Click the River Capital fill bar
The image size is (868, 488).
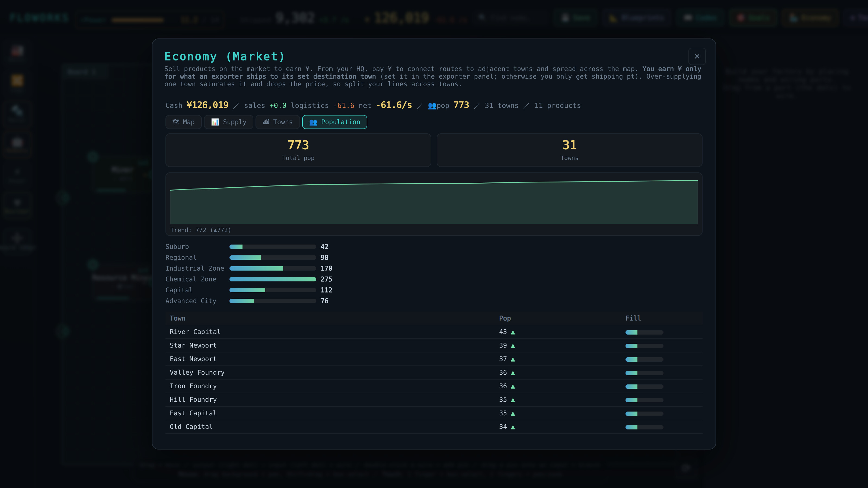coord(644,332)
